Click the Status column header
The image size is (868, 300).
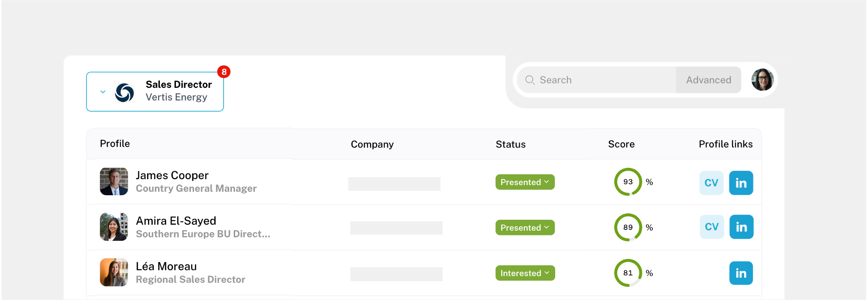pos(511,145)
